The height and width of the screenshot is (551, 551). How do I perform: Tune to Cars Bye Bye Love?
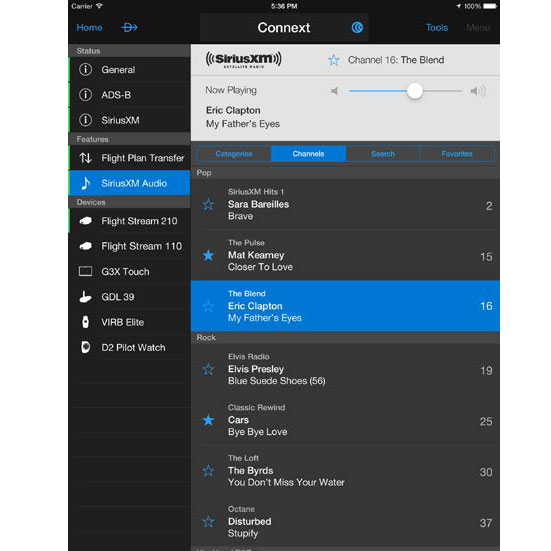point(345,420)
